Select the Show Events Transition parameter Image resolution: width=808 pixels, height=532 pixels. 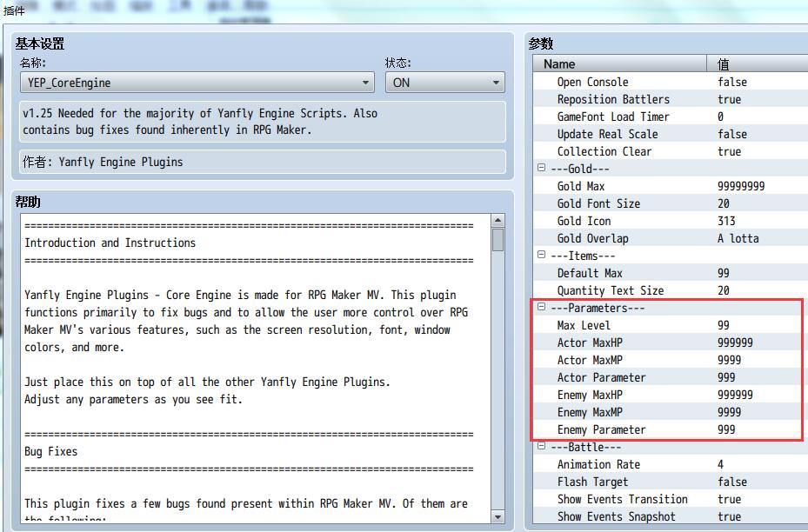tap(671, 500)
